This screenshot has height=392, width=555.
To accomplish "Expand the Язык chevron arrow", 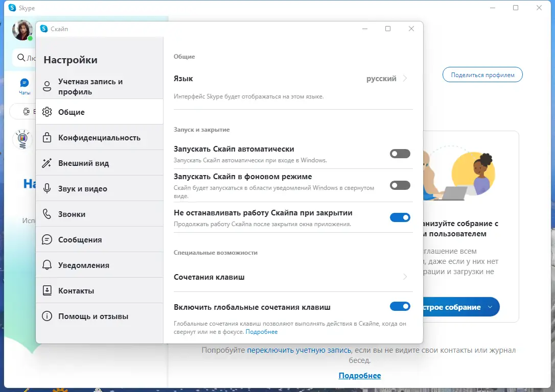I will point(405,79).
